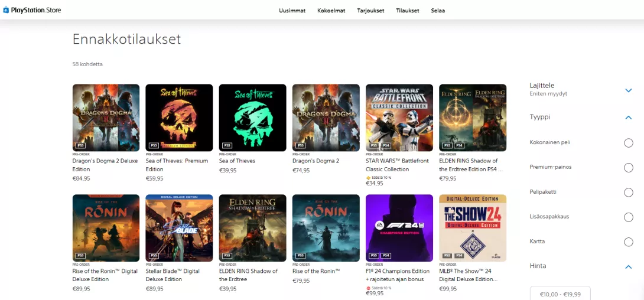Open the Uusimmat menu item
Viewport: 644px width, 300px height.
[x=292, y=11]
